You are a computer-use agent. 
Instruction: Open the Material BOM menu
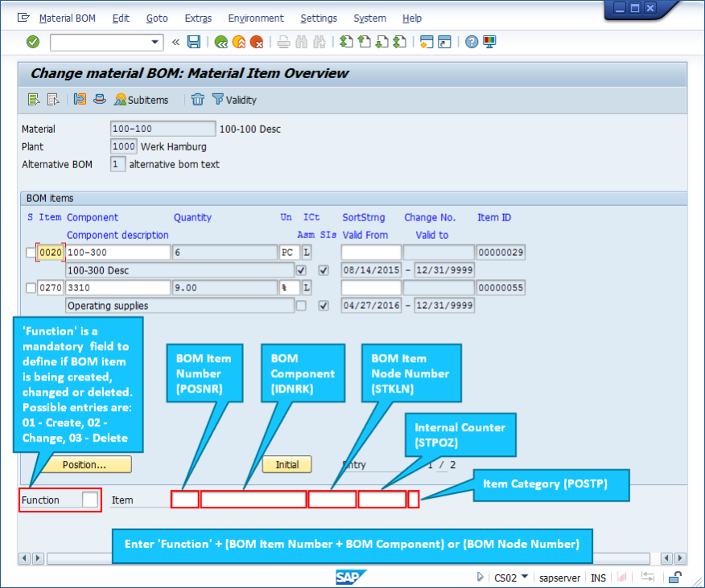coord(67,18)
